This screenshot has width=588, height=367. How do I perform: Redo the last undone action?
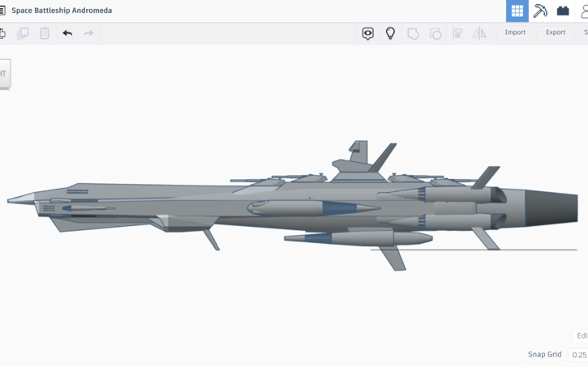(89, 33)
